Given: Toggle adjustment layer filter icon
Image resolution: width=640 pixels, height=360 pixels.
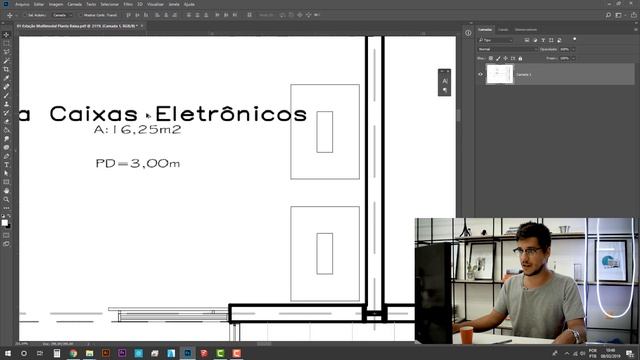Looking at the screenshot, I should pyautogui.click(x=535, y=40).
